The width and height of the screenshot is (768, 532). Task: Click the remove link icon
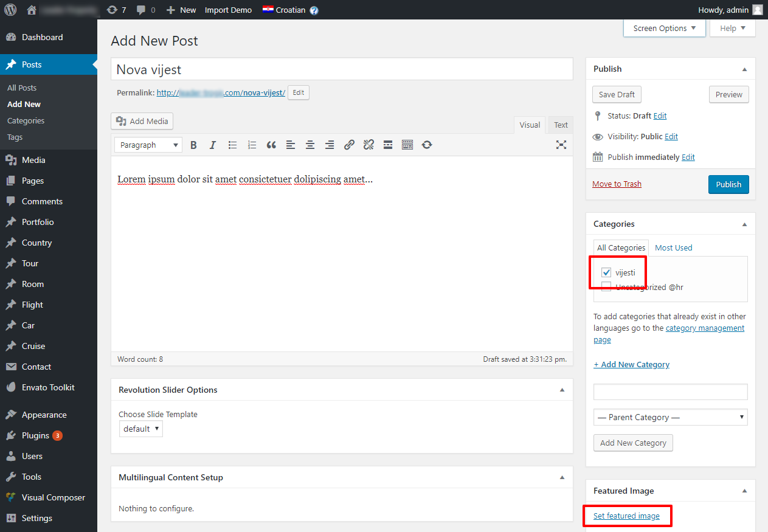click(x=368, y=145)
